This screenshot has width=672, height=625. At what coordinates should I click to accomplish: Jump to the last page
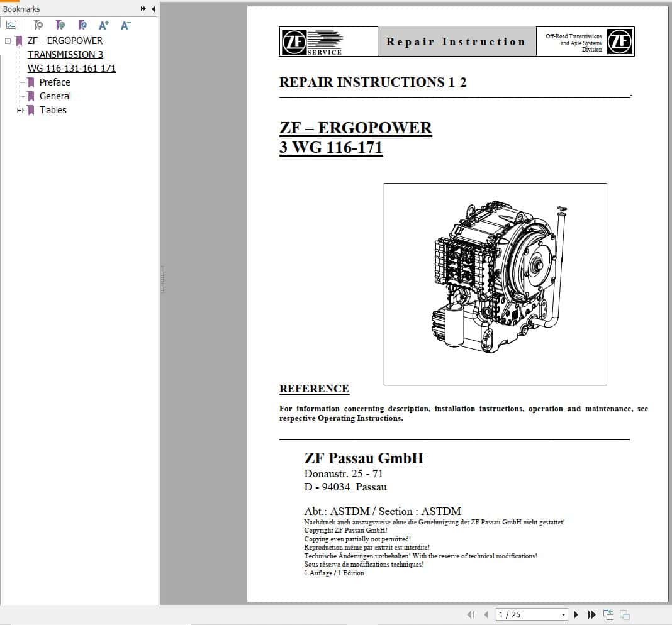pos(592,615)
